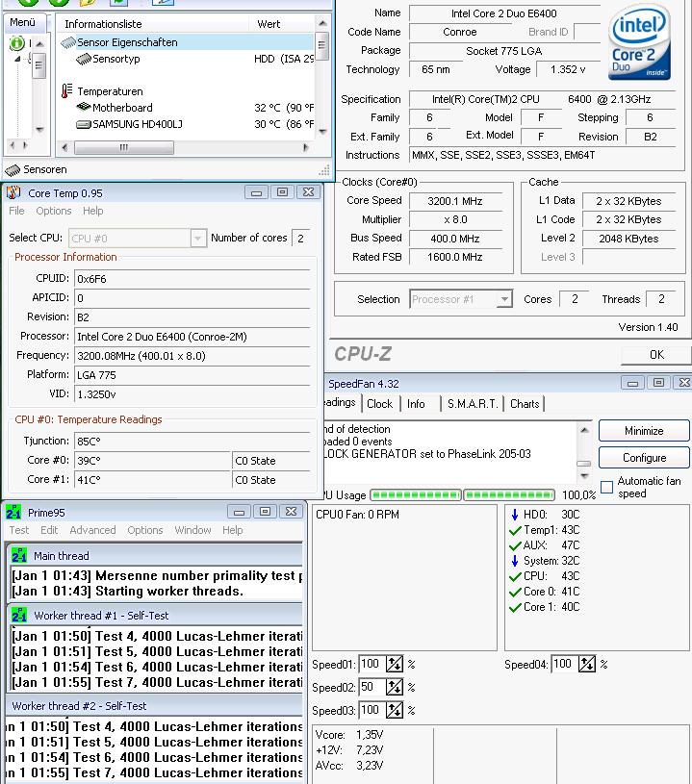Viewport: 692px width, 784px height.
Task: Collapse the tree node in the Everest Menü panel
Action: pos(17,59)
